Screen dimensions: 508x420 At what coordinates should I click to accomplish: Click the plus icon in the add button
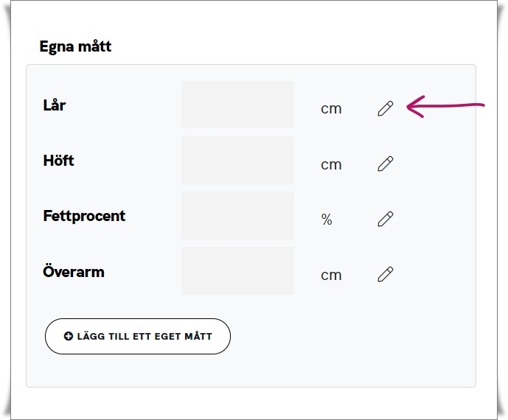(x=69, y=337)
